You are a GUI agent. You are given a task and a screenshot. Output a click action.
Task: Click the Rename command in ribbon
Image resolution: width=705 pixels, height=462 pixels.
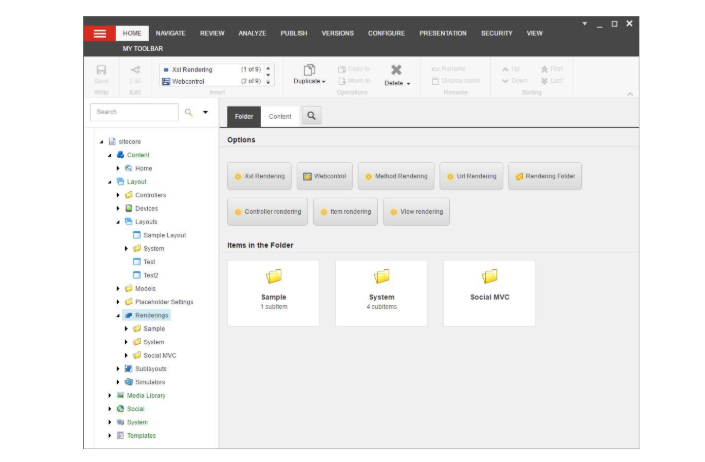(448, 69)
